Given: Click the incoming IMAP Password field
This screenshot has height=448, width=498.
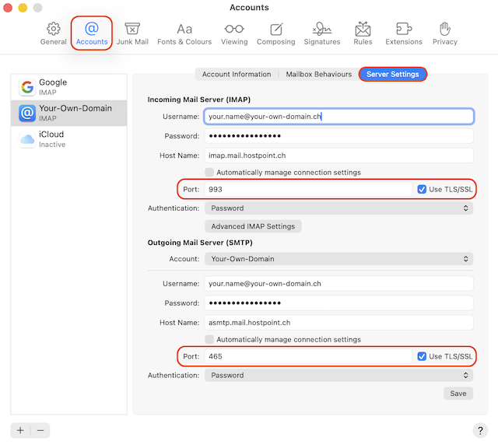Looking at the screenshot, I should point(339,136).
